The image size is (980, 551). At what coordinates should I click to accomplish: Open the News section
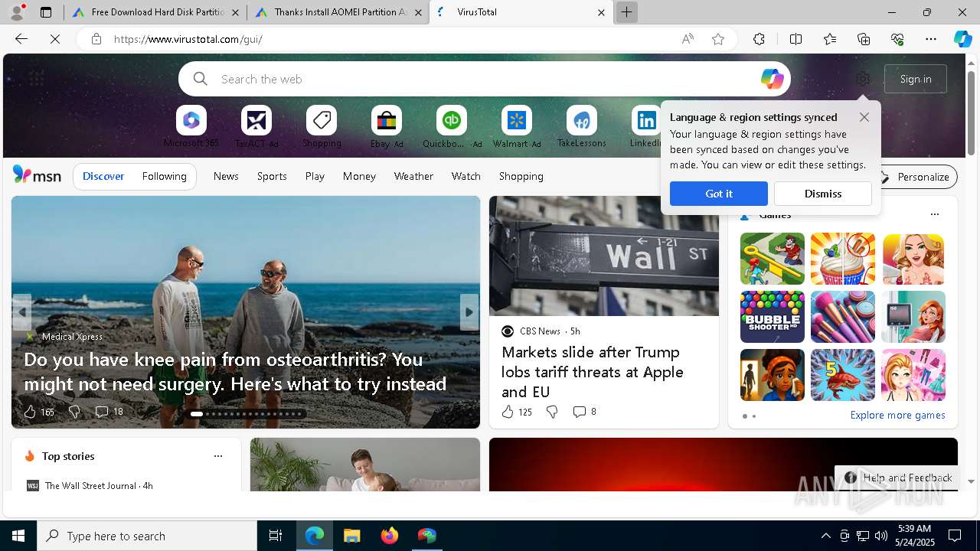pos(226,176)
